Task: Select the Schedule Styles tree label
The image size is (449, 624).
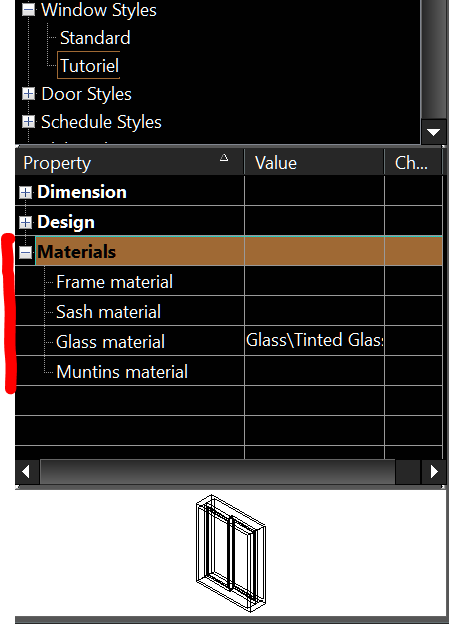Action: 101,122
